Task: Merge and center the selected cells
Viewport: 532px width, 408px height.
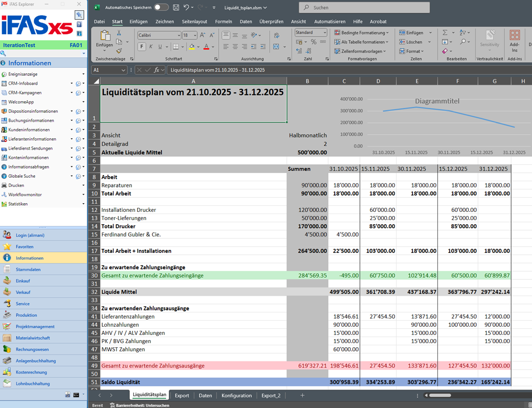Action: click(276, 46)
